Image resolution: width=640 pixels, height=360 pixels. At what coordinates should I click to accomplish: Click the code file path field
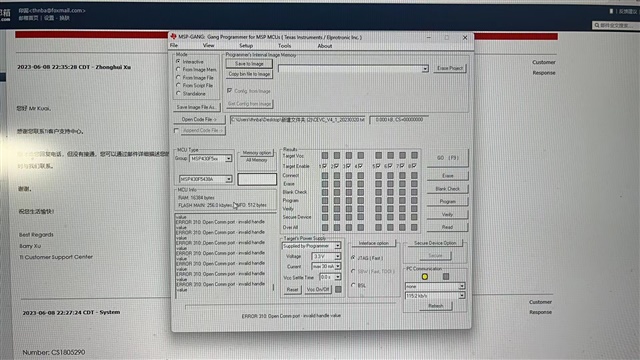pos(298,120)
